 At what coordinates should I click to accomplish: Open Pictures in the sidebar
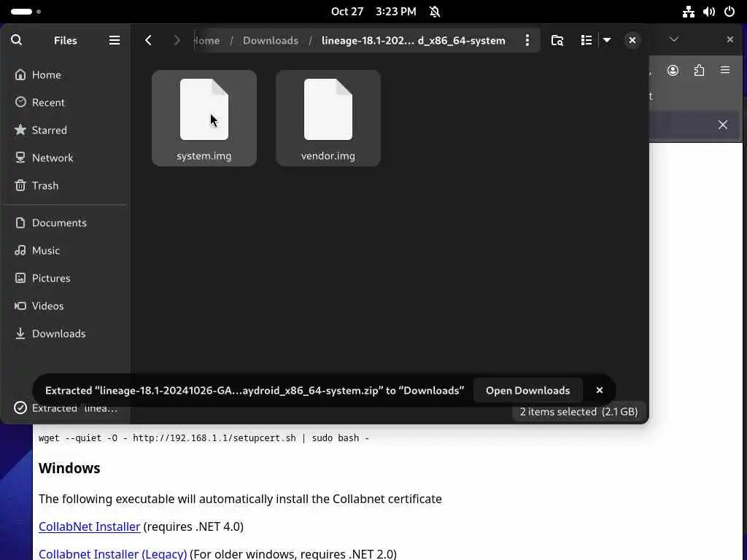click(66, 278)
